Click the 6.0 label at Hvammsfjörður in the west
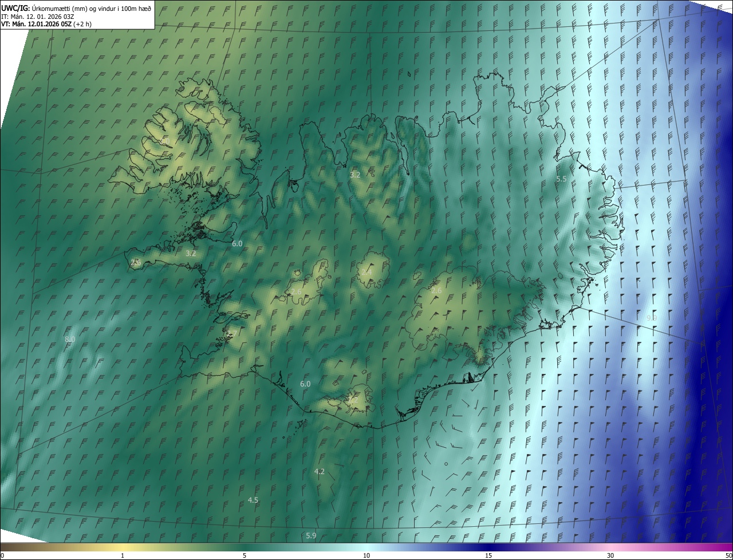Image resolution: width=733 pixels, height=560 pixels. click(x=237, y=244)
